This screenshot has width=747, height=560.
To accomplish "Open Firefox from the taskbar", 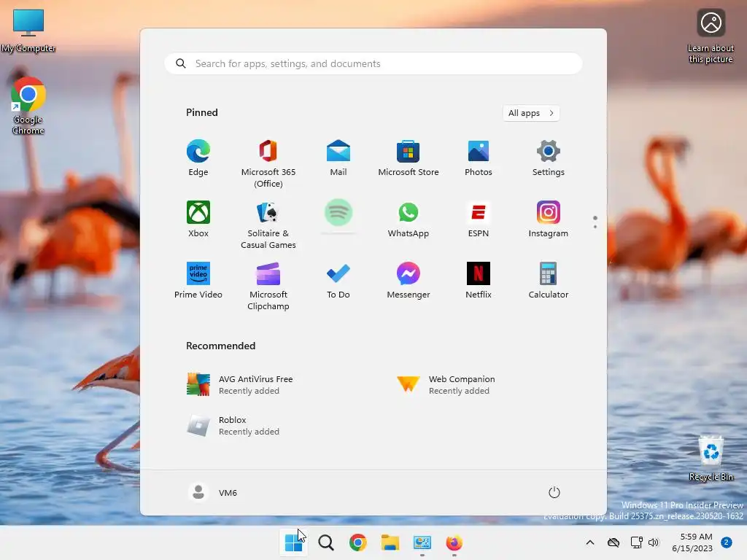I will coord(454,542).
